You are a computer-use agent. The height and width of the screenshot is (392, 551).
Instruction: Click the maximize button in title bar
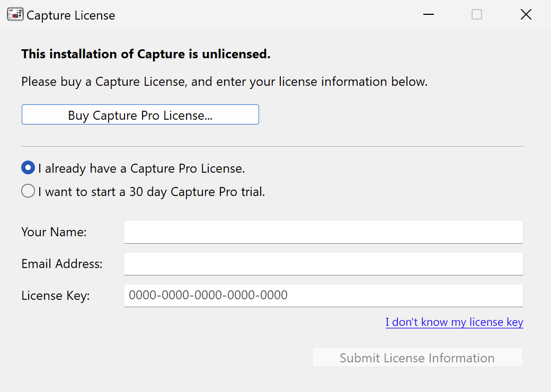[x=476, y=14]
